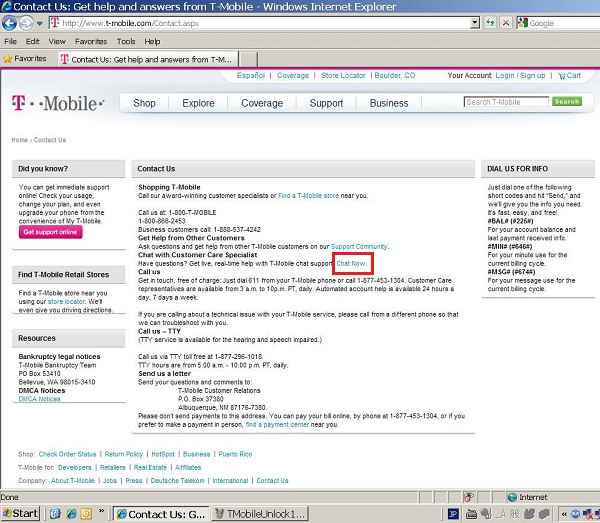600x523 pixels.
Task: Select the Contact Us browser tab
Action: (147, 59)
